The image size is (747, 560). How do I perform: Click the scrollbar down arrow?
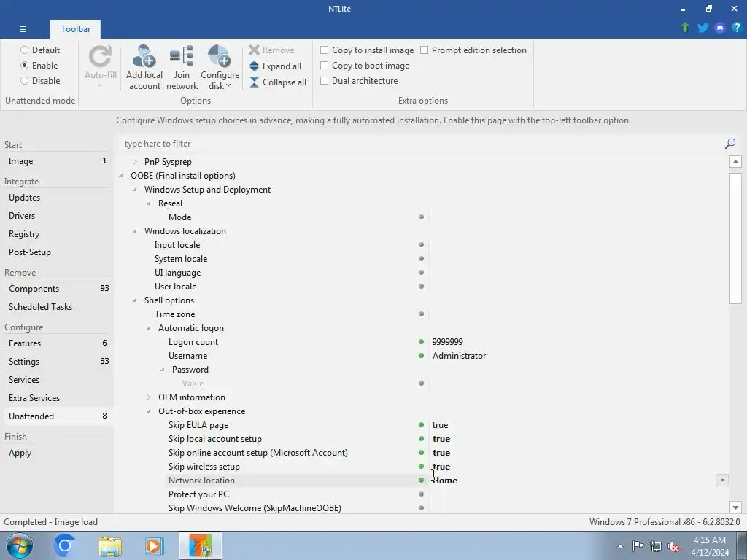pos(735,507)
